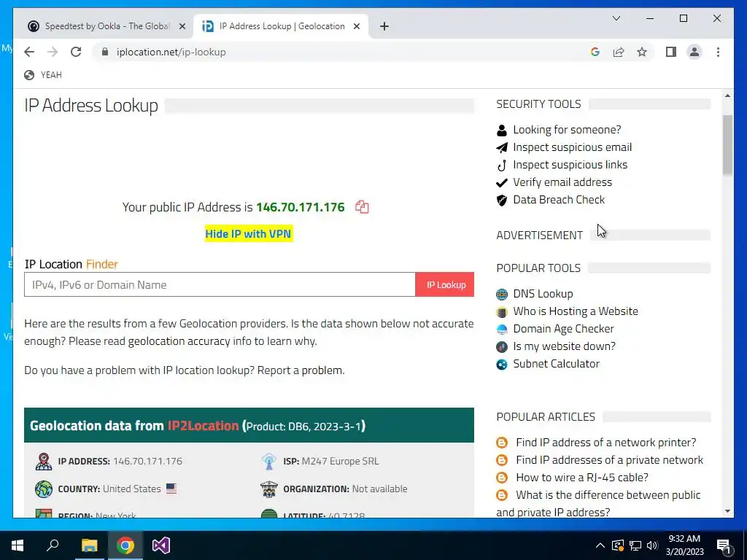Viewport: 747px width, 560px height.
Task: Click the Report a problem link
Action: [x=300, y=370]
